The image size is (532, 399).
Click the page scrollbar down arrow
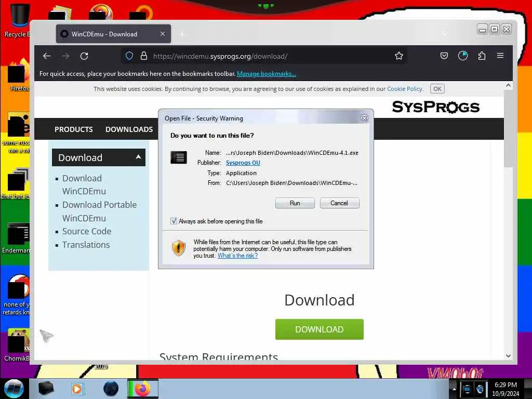point(508,356)
